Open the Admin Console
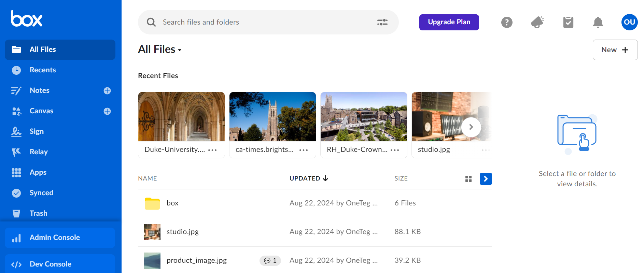Image resolution: width=644 pixels, height=273 pixels. tap(55, 238)
